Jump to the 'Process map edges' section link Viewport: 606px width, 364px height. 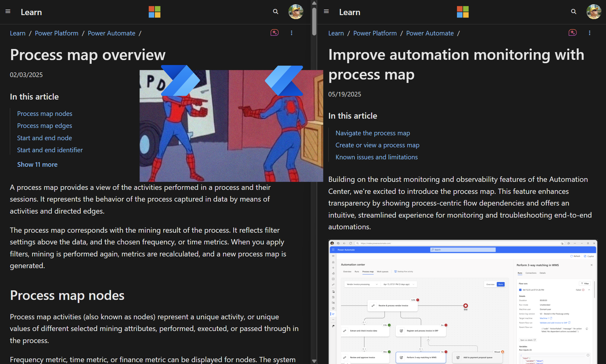pos(44,126)
